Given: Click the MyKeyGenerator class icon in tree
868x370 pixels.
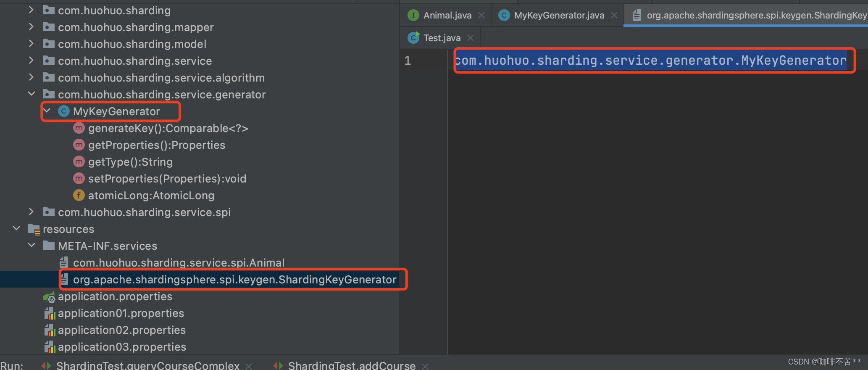Looking at the screenshot, I should [x=64, y=111].
